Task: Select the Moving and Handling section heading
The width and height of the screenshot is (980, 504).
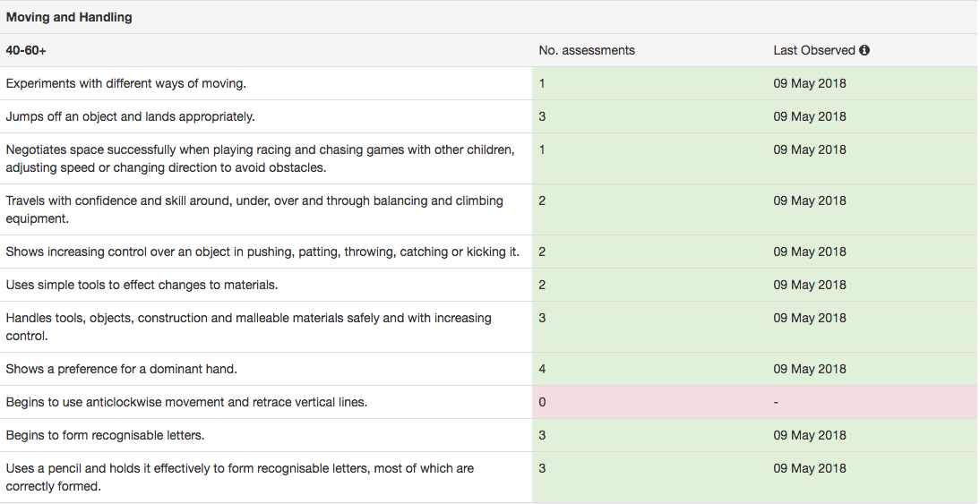Action: click(x=69, y=18)
